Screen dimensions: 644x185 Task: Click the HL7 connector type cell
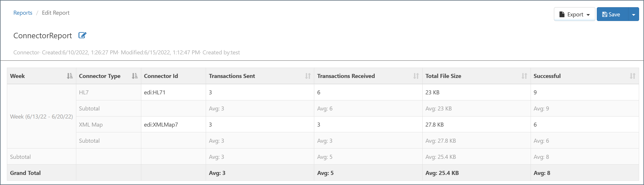coord(108,92)
